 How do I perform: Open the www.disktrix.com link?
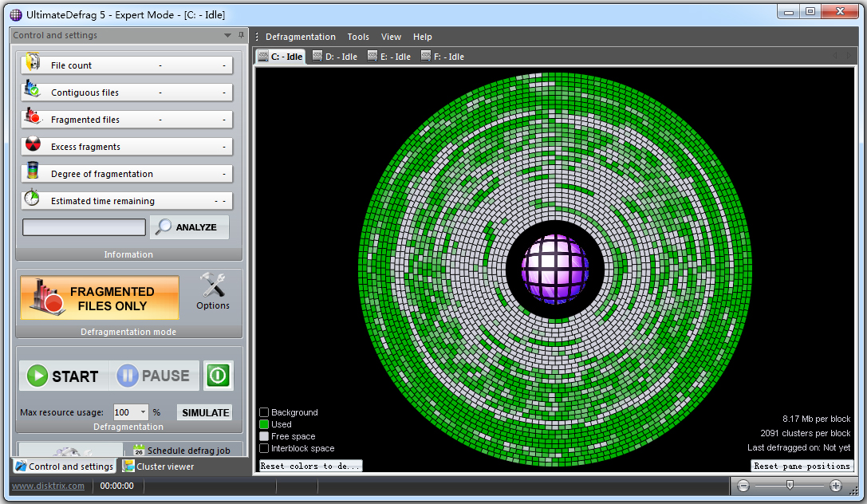48,486
